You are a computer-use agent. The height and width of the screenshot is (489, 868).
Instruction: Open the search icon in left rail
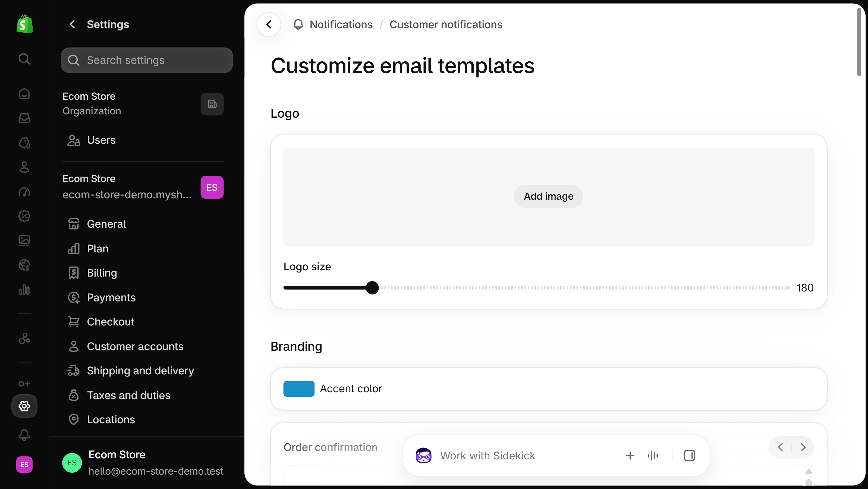point(24,59)
